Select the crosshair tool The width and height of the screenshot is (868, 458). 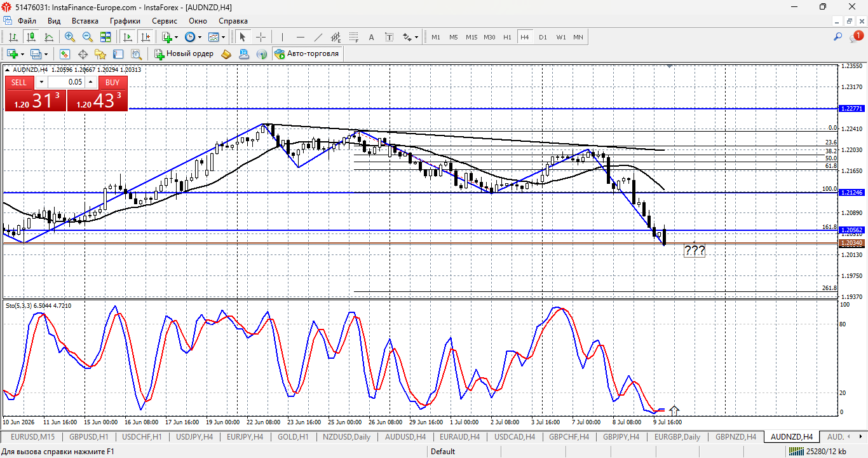[x=260, y=37]
